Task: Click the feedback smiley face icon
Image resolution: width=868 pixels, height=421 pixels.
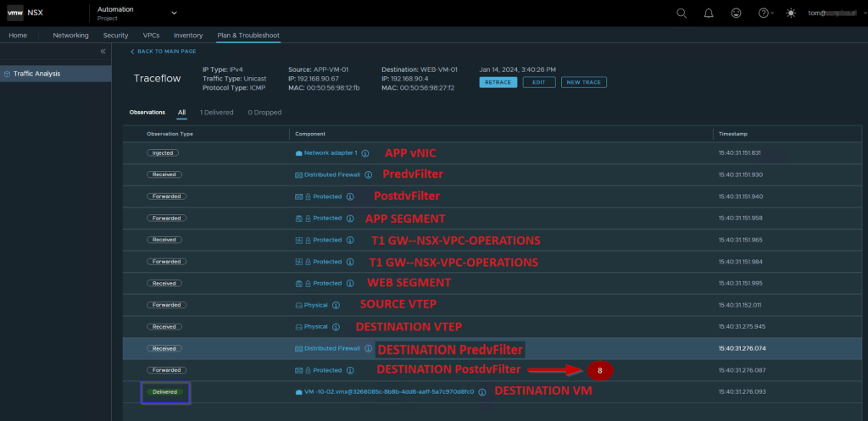Action: [737, 14]
